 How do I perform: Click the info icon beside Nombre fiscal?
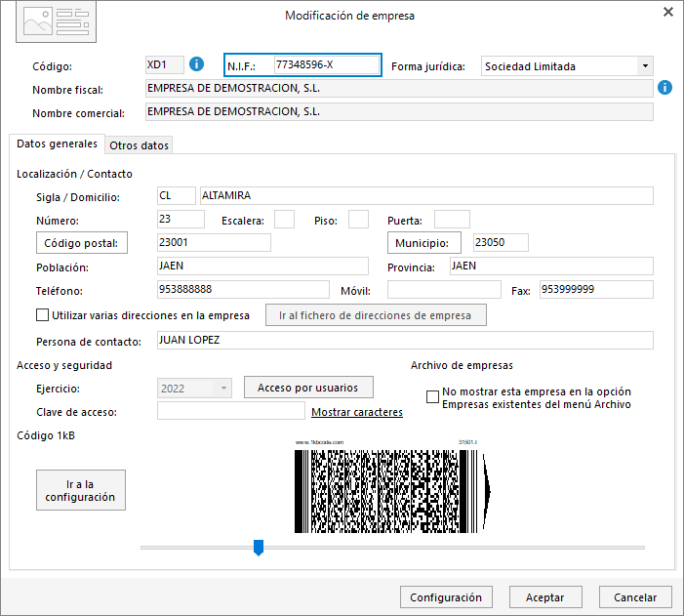[x=664, y=87]
